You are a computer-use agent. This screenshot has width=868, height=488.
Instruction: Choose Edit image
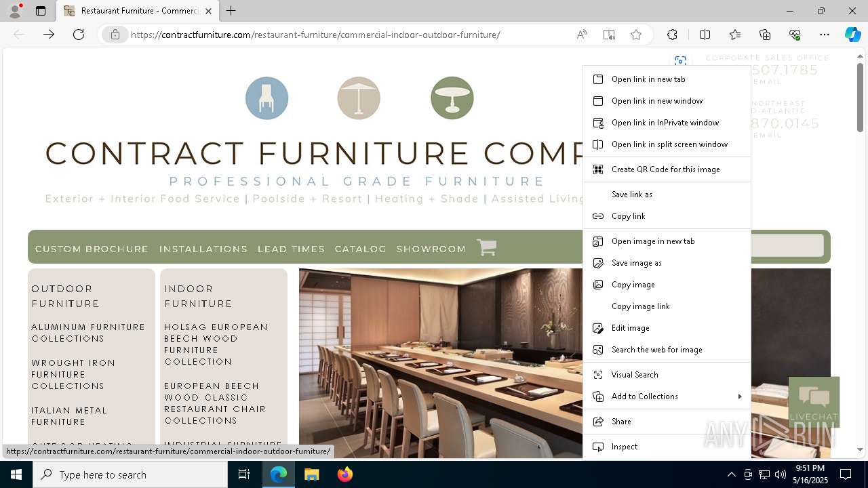point(667,328)
